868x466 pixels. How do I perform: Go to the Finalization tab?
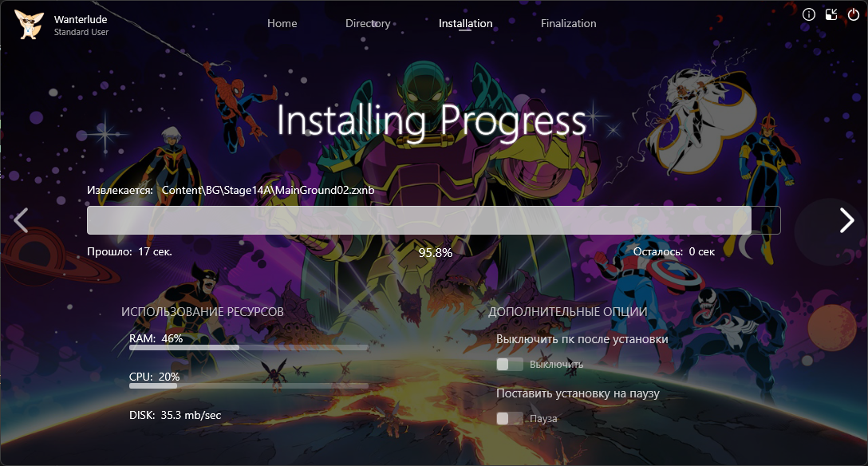[x=568, y=24]
